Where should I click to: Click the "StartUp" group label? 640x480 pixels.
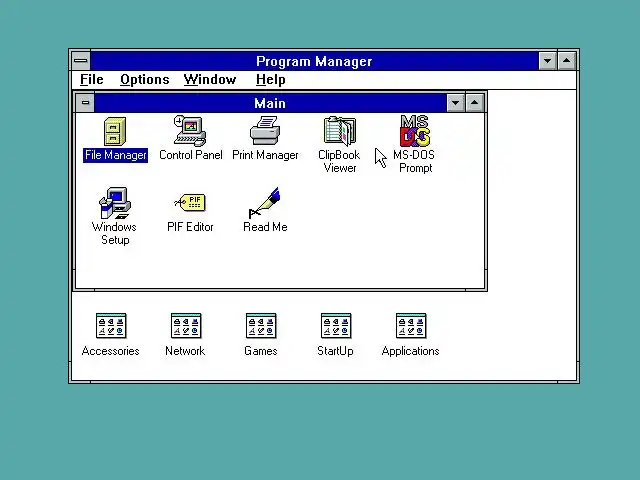click(336, 351)
